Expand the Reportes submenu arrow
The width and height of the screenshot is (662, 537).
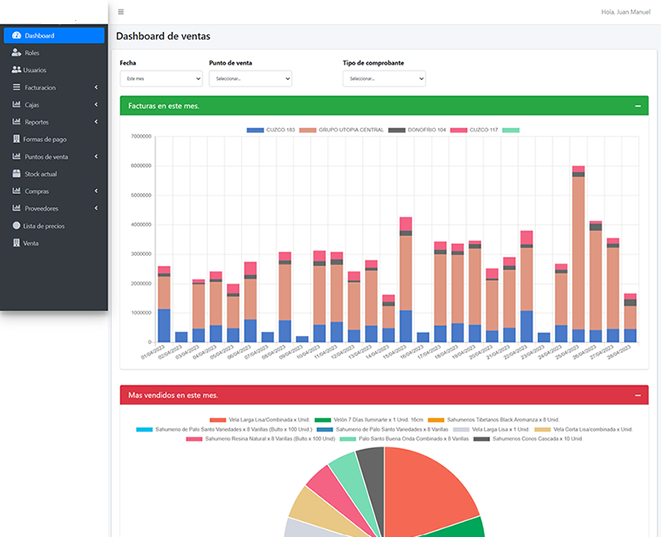(96, 122)
